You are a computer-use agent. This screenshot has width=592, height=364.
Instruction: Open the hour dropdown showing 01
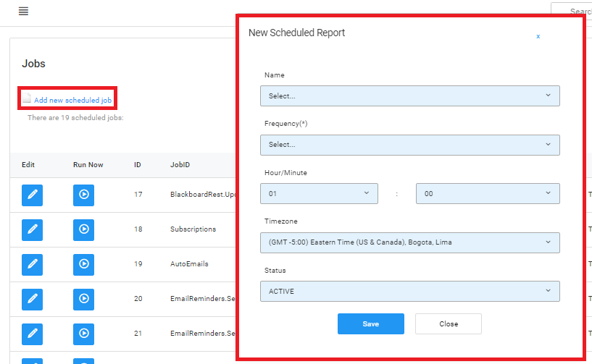coord(319,194)
